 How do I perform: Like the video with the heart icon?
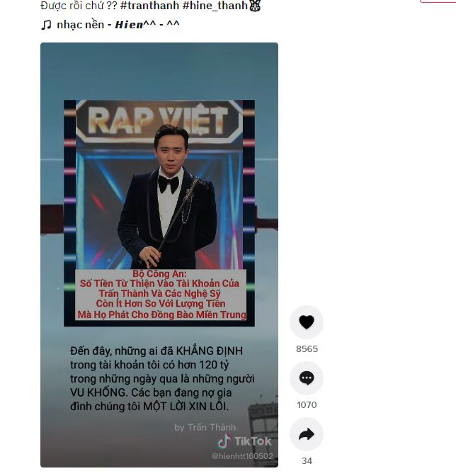[x=307, y=322]
